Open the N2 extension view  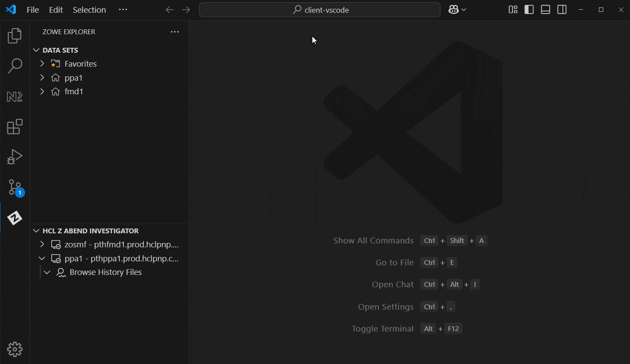[x=14, y=96]
